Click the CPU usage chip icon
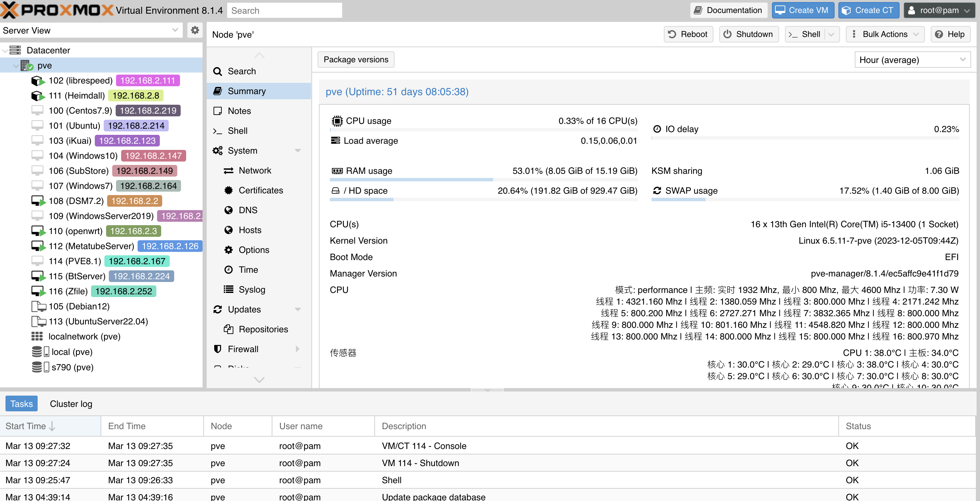The width and height of the screenshot is (980, 501). tap(337, 120)
